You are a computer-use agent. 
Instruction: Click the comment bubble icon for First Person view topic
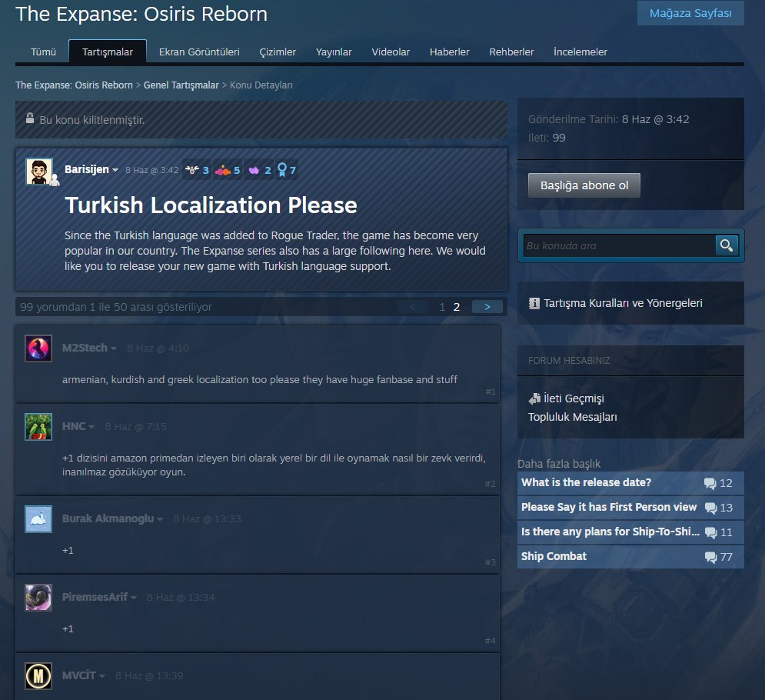click(710, 508)
